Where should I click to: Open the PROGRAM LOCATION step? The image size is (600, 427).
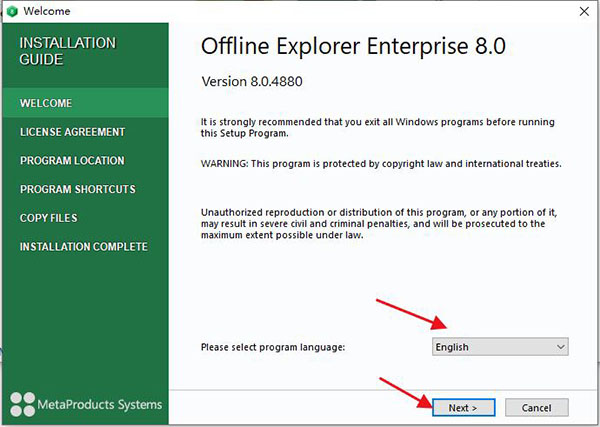tap(72, 160)
